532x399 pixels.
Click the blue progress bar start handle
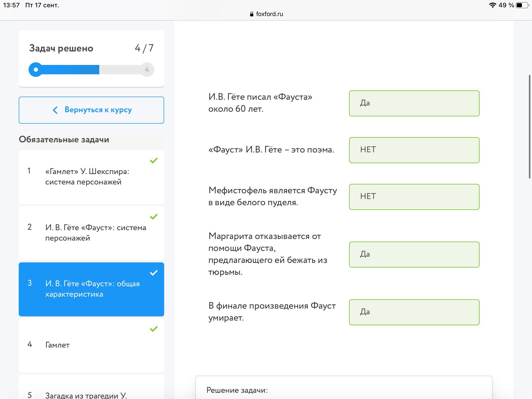(x=36, y=70)
